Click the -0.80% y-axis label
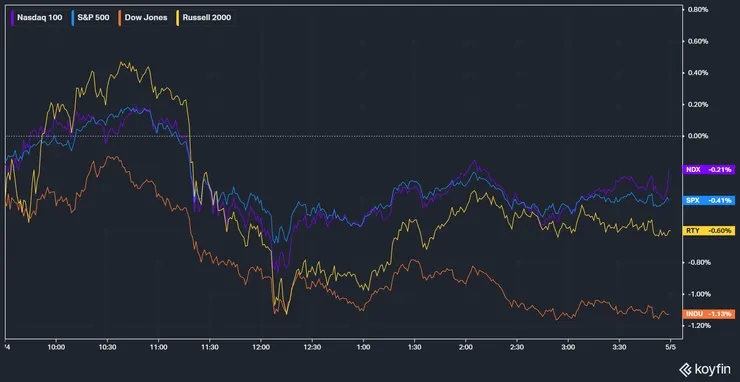This screenshot has width=740, height=382. tap(698, 263)
